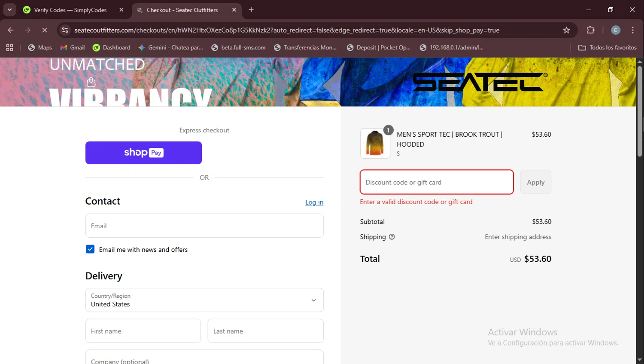644x364 pixels.
Task: Open a new browser tab
Action: (251, 10)
